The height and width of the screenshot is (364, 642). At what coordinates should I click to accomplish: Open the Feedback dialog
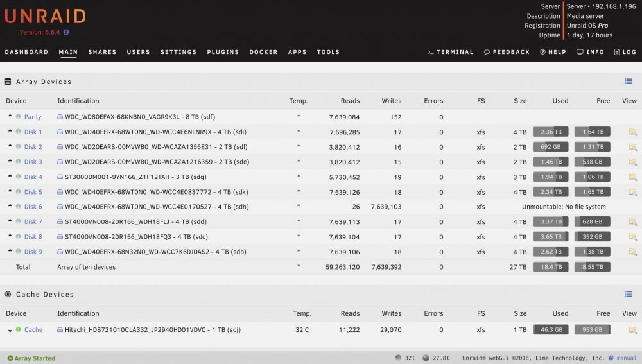click(507, 52)
